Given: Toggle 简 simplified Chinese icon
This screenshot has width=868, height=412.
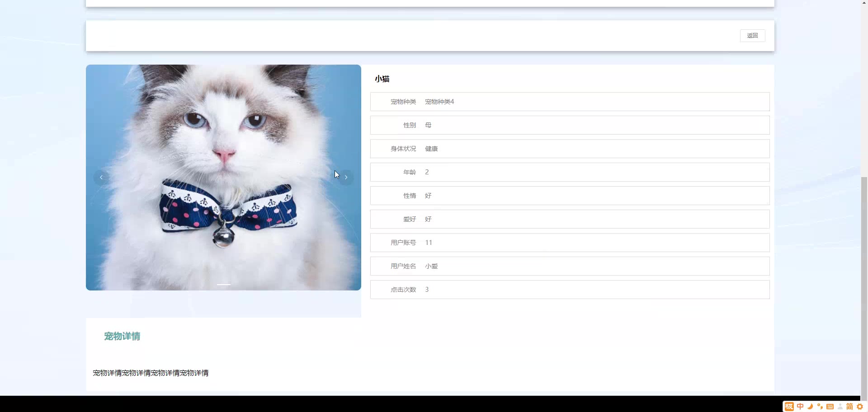Looking at the screenshot, I should coord(849,407).
